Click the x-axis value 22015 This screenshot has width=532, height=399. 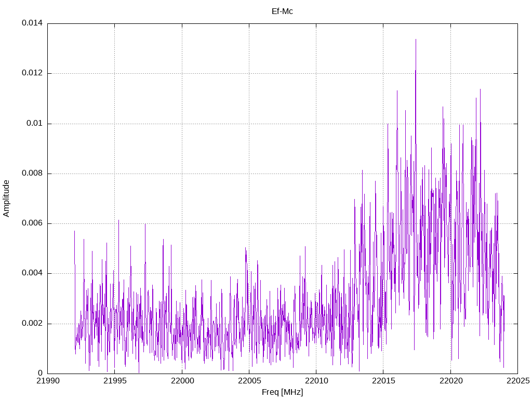[383, 381]
